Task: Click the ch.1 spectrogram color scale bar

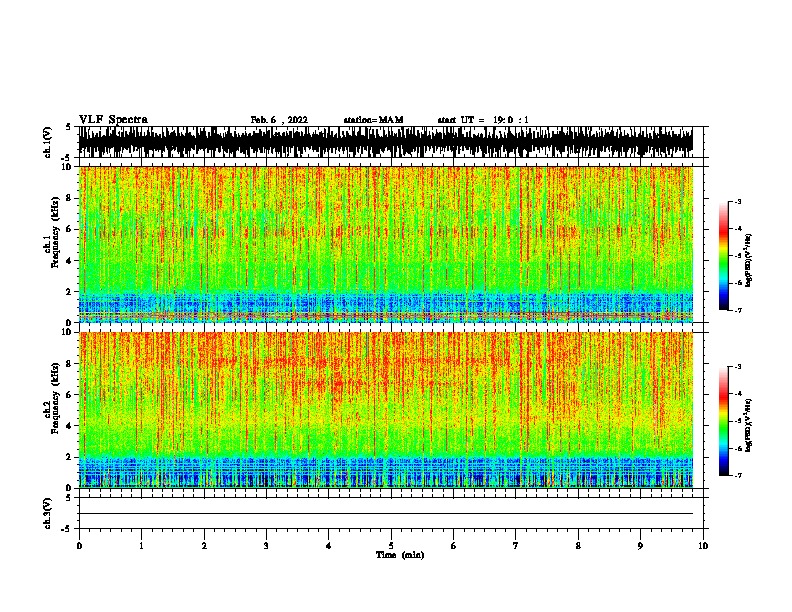Action: (723, 256)
